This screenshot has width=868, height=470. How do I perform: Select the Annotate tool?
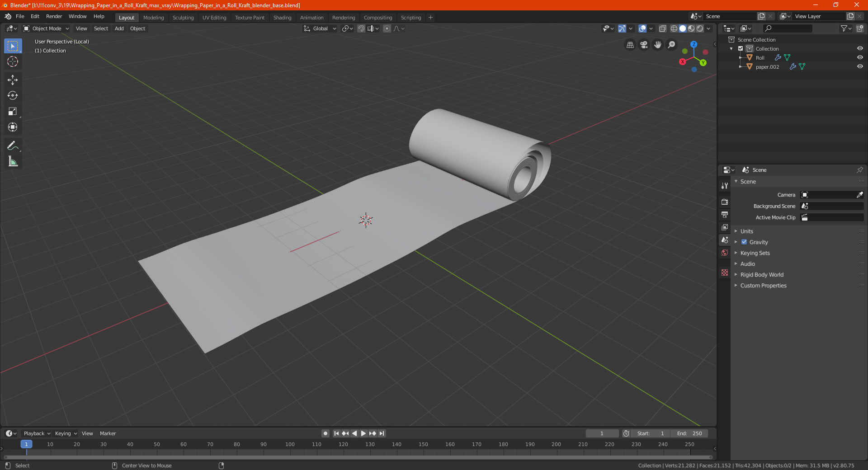13,146
